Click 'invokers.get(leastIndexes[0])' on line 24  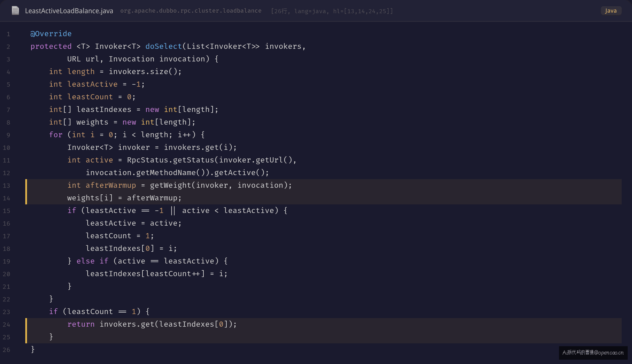[x=165, y=324]
